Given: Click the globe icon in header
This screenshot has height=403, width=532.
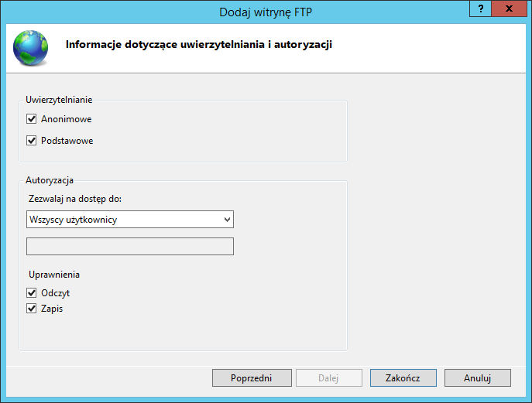Looking at the screenshot, I should (x=30, y=48).
